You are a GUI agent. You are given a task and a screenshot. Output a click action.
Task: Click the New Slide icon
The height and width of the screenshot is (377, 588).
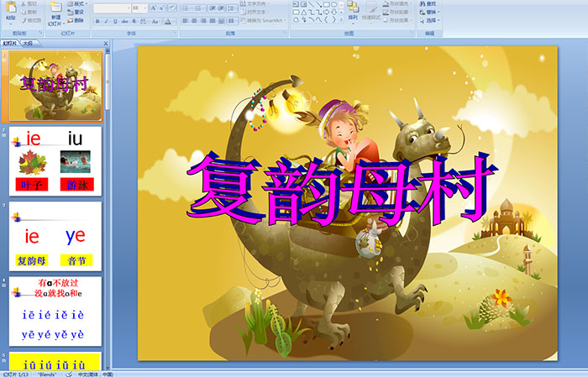click(55, 7)
